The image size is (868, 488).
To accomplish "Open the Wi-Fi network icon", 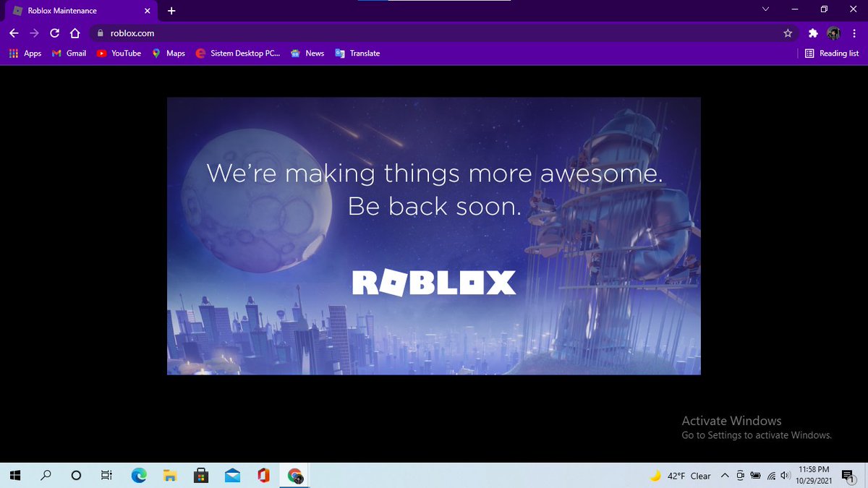I will [771, 476].
